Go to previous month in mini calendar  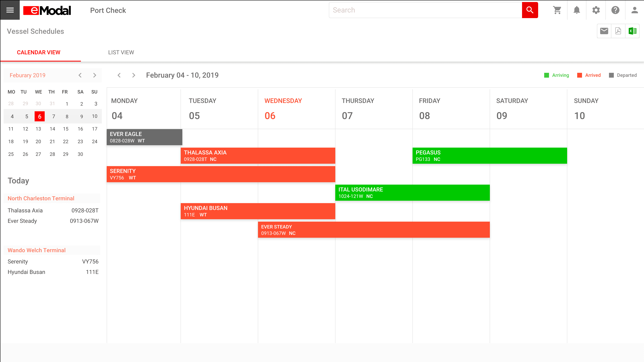tap(80, 75)
